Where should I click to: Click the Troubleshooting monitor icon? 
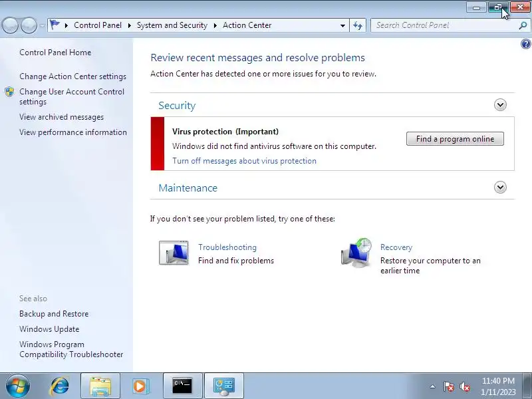pyautogui.click(x=174, y=253)
